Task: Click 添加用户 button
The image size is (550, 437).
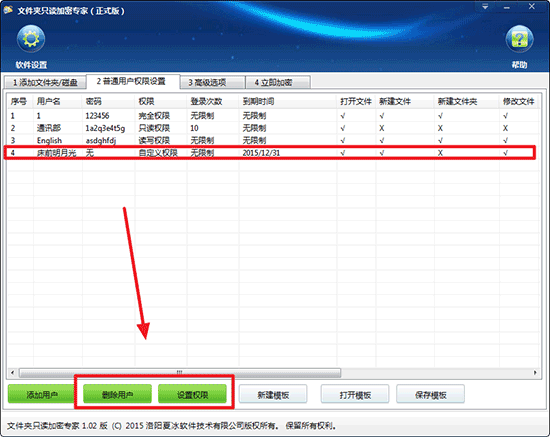Action: pyautogui.click(x=41, y=395)
